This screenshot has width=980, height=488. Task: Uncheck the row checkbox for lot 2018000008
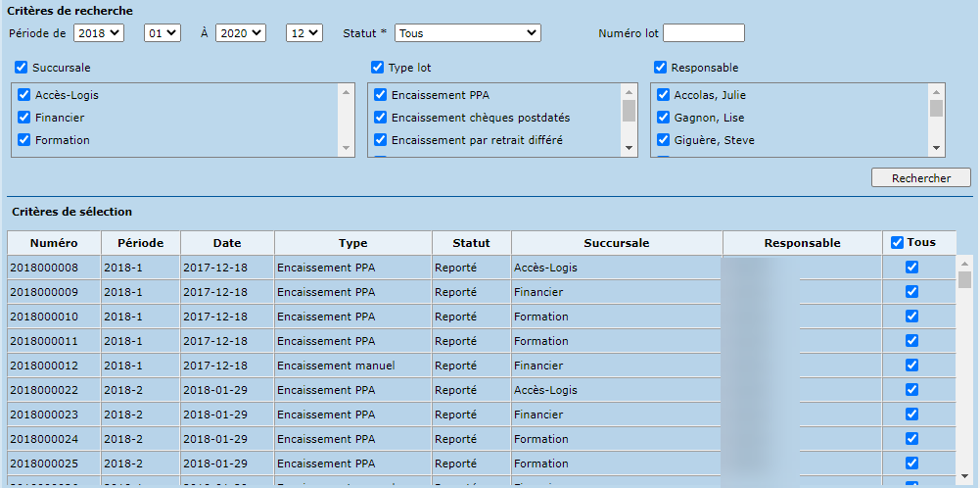(x=912, y=268)
